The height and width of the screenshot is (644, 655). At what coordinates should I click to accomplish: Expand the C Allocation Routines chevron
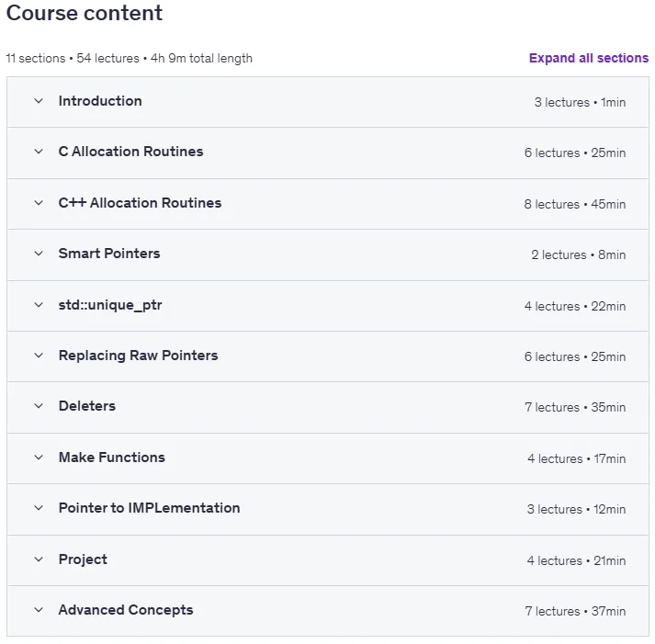pos(39,152)
